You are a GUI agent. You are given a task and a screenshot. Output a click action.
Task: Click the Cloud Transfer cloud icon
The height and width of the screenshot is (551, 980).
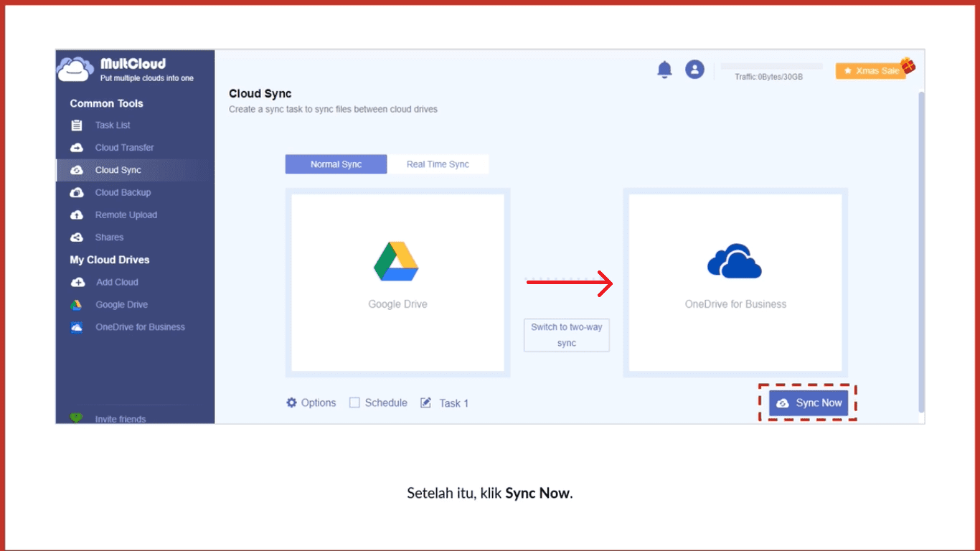[x=77, y=148]
